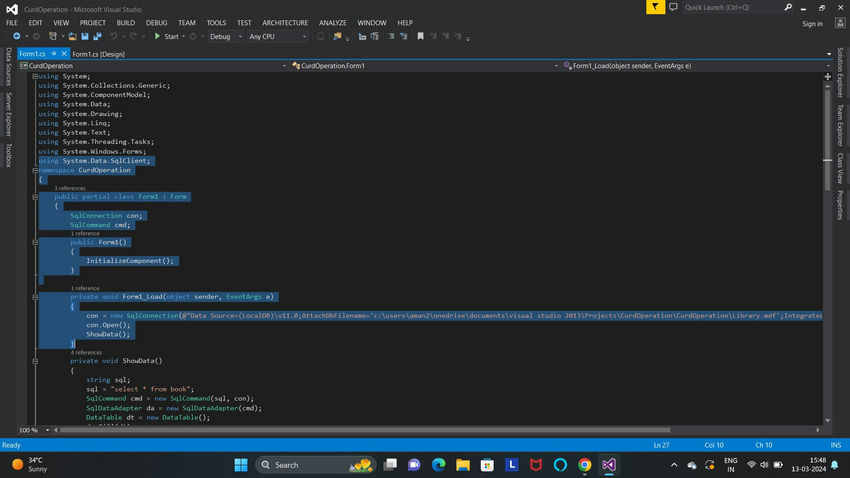Toggle INS insert mode in status bar

pyautogui.click(x=835, y=445)
